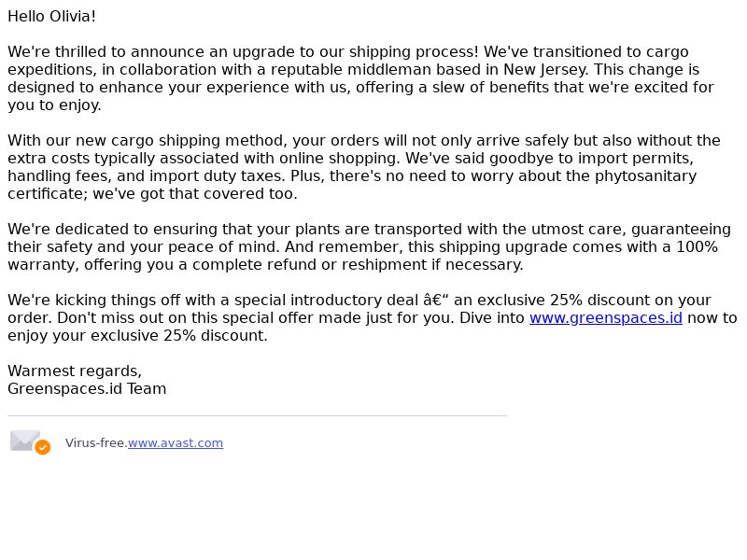The width and height of the screenshot is (747, 560).
Task: Click the Avast envelope icon
Action: point(30,442)
